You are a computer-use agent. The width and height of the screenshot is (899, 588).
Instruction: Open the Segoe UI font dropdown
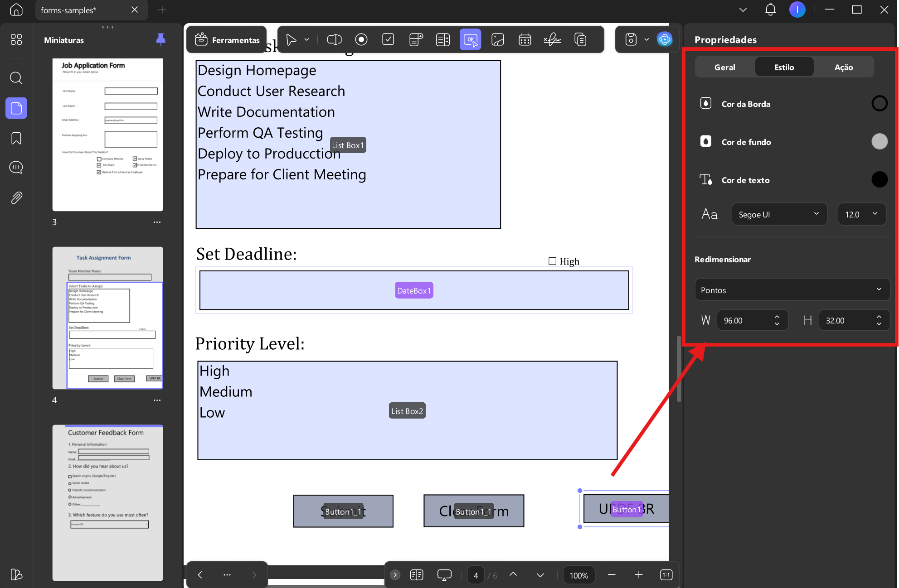(x=779, y=214)
